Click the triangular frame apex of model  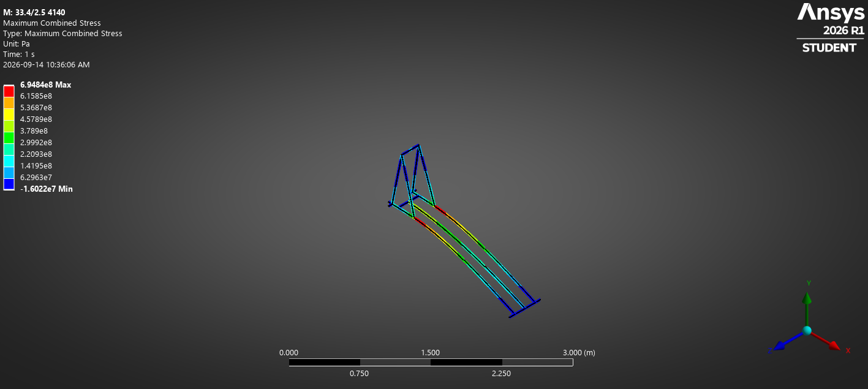coord(418,146)
